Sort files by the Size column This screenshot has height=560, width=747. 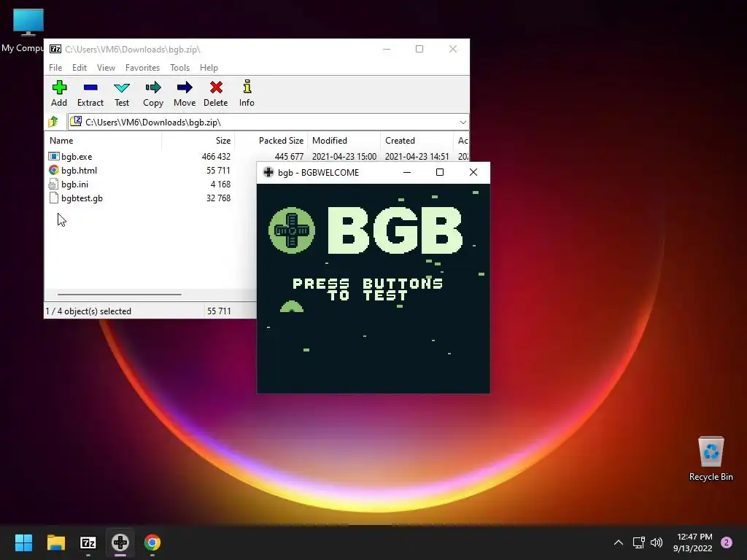click(x=198, y=141)
